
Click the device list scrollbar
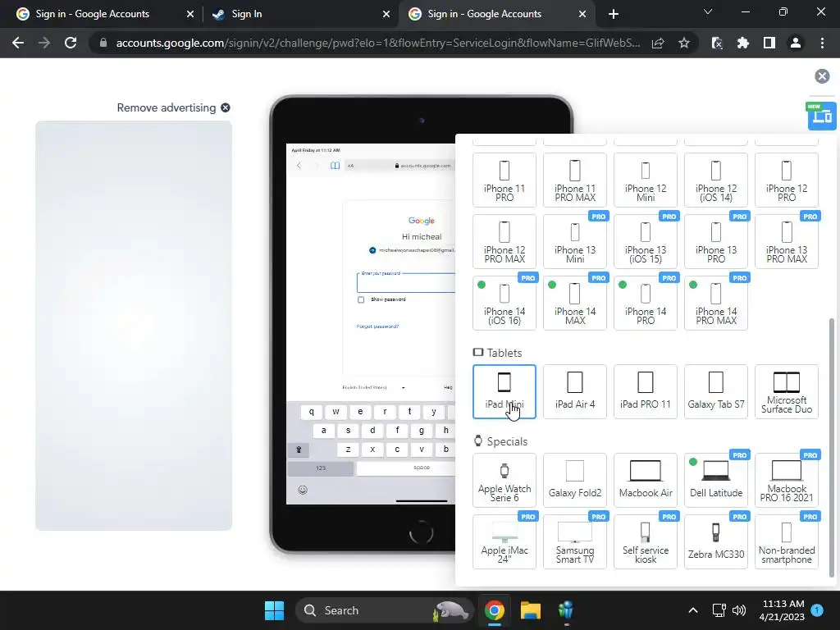tap(832, 447)
